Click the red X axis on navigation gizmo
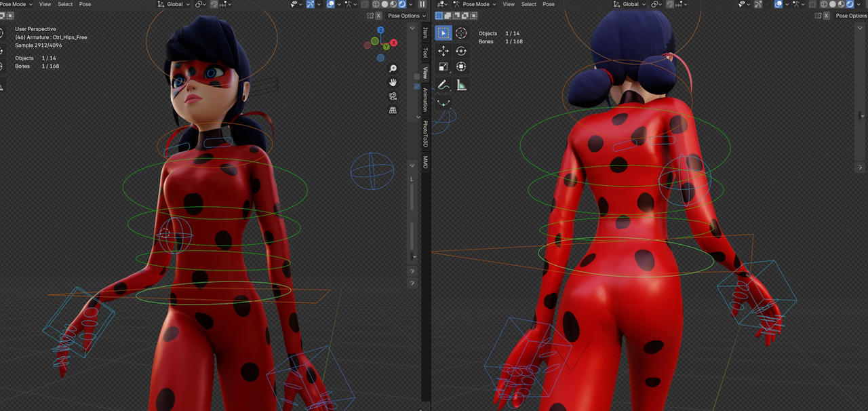 (394, 42)
